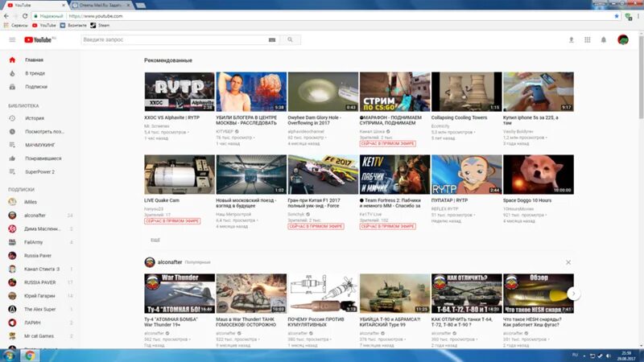Screen dimensions: 644x362
Task: Bookmark this page with star icon
Action: 617,16
